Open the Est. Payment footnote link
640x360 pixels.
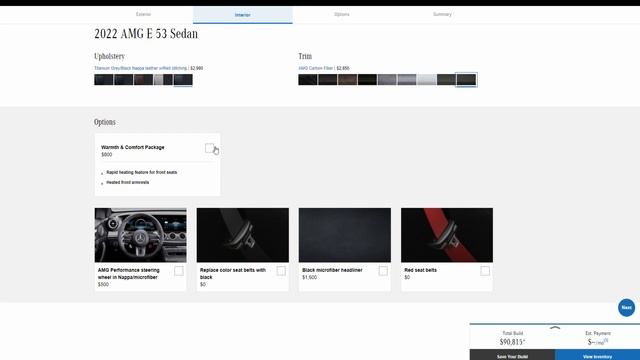point(606,340)
